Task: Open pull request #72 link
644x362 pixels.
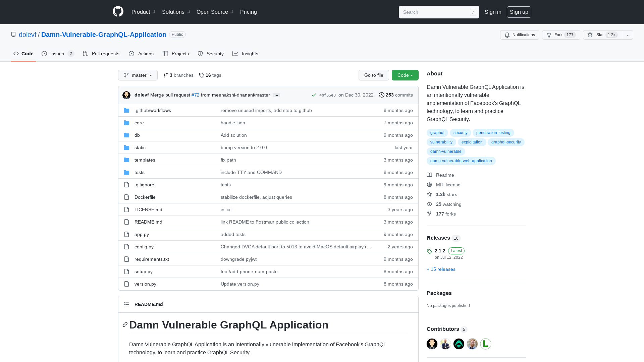Action: coord(195,95)
